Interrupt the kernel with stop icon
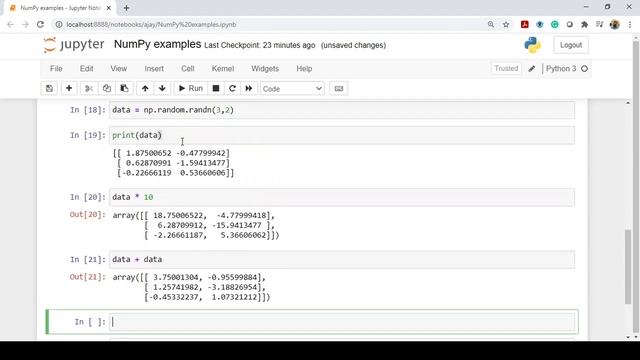640x360 pixels. click(216, 89)
